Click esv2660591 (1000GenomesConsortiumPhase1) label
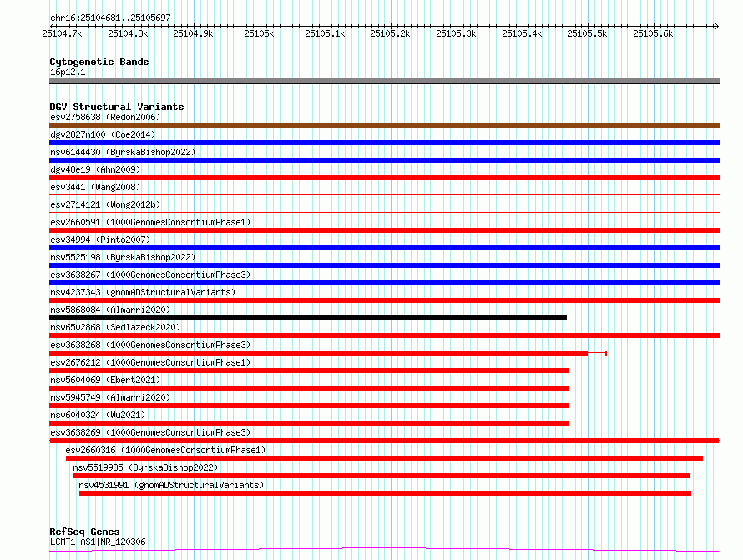 (x=150, y=222)
